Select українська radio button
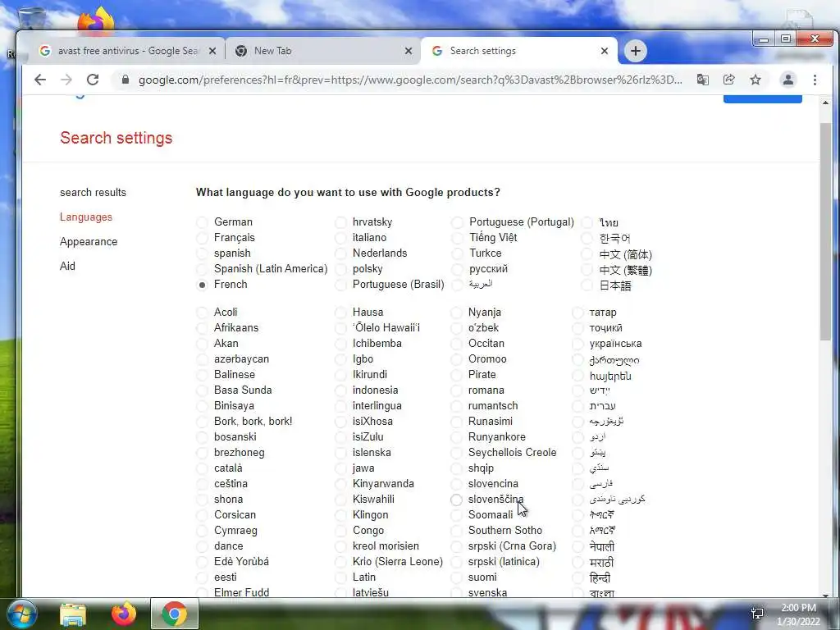The image size is (840, 630). 577,344
